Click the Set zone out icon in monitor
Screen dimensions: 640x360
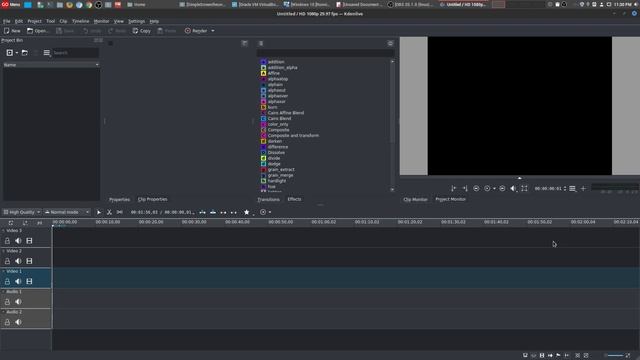(x=465, y=189)
